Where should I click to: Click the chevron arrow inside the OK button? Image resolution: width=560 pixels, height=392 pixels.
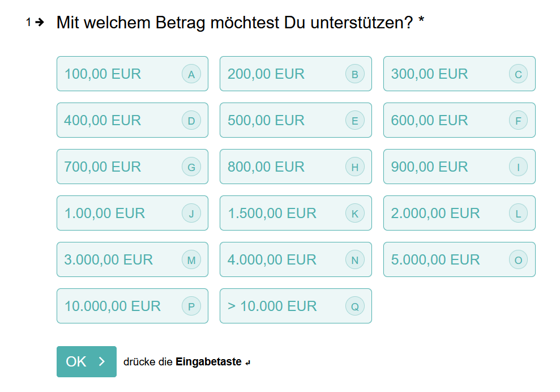(102, 361)
